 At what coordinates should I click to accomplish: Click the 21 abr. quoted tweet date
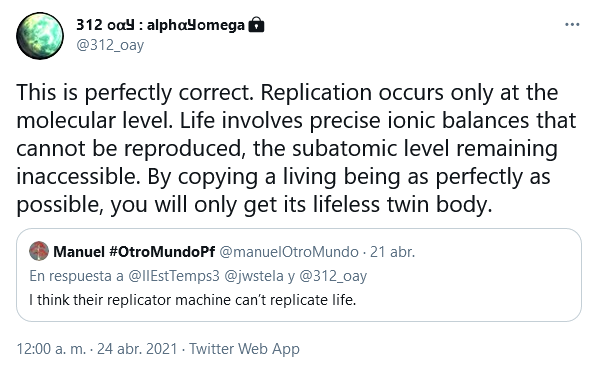click(392, 252)
